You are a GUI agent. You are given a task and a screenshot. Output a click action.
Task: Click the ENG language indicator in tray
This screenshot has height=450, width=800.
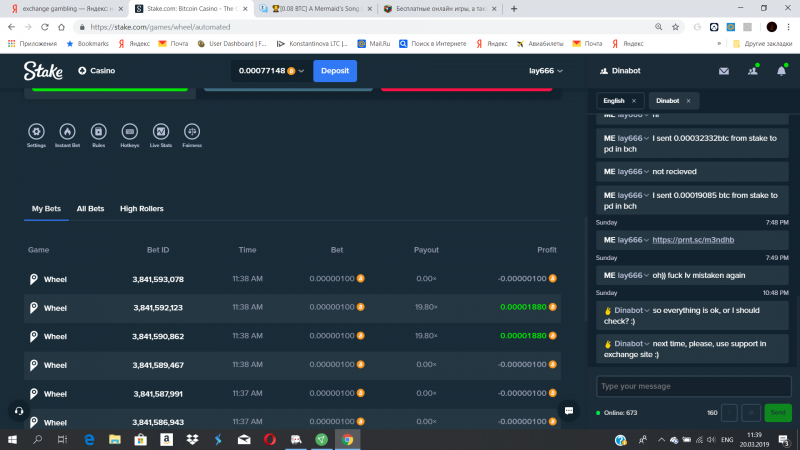pyautogui.click(x=727, y=440)
